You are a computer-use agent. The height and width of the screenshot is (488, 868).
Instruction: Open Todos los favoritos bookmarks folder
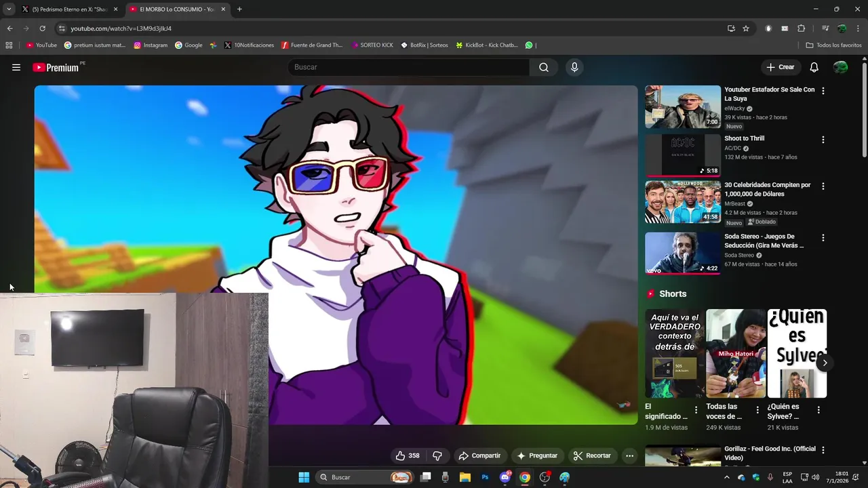(833, 45)
